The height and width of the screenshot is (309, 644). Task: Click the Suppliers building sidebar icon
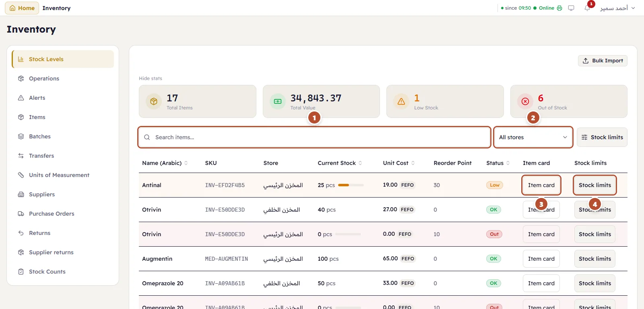[x=21, y=194]
